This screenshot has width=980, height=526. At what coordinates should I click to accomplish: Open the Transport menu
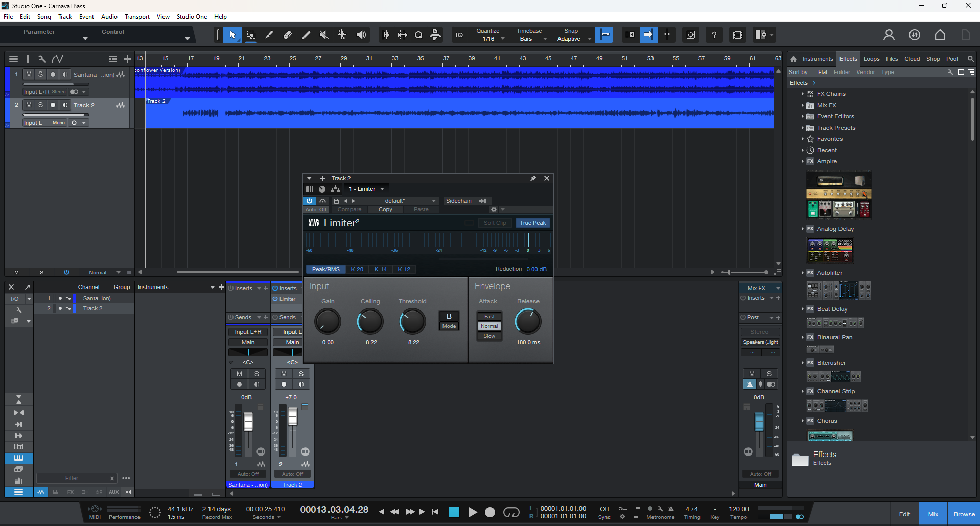click(137, 17)
